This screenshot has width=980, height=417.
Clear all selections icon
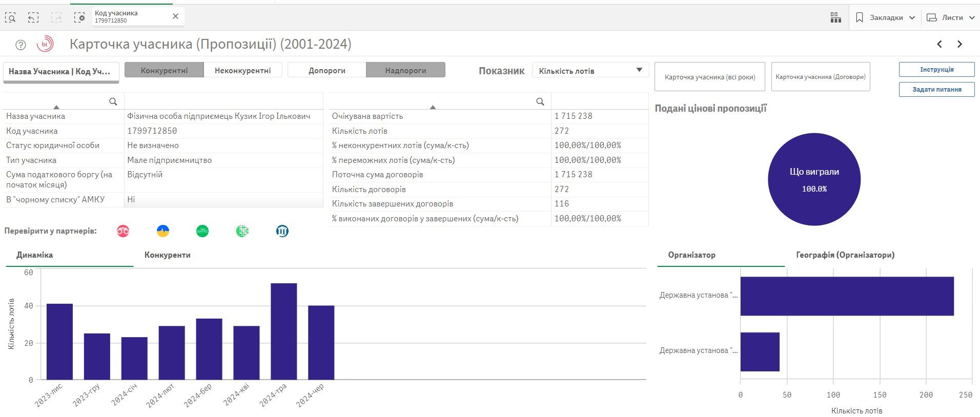pos(79,17)
